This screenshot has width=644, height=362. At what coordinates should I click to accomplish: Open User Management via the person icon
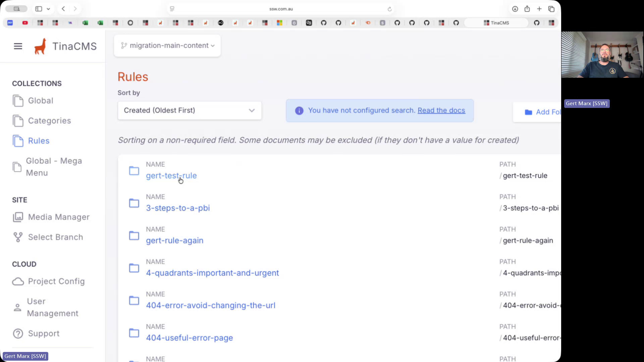(17, 307)
